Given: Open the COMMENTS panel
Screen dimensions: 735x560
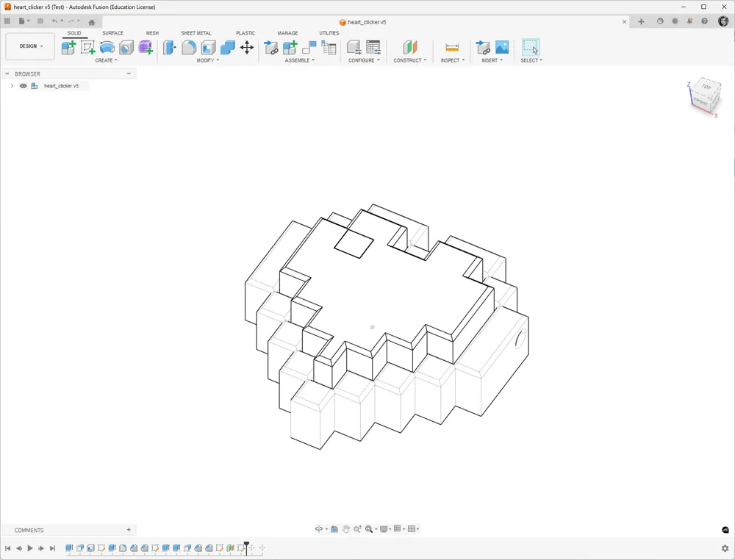Looking at the screenshot, I should (x=28, y=530).
